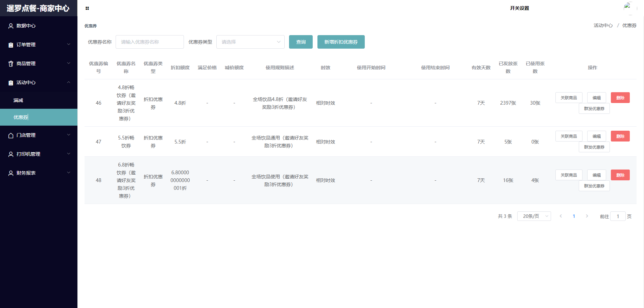Open the 20条/页 page size dropdown

tap(534, 216)
